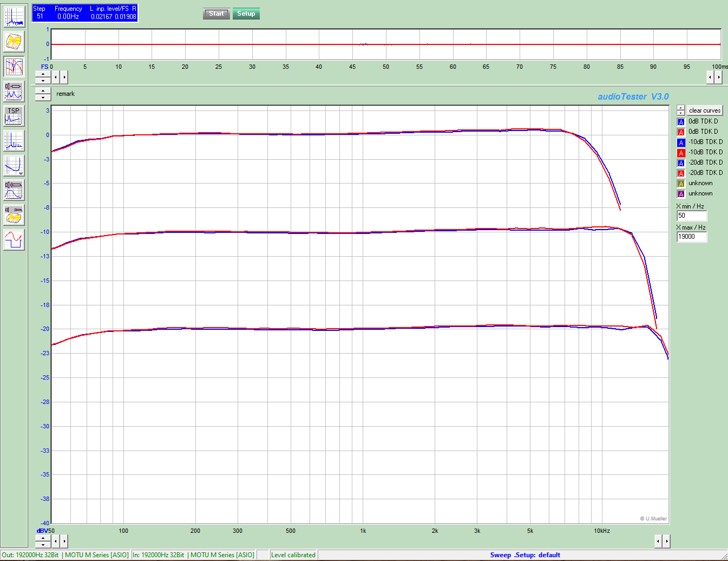Toggle the red -10dB TDK D curve
Screen dimensions: 728x561
coord(681,153)
